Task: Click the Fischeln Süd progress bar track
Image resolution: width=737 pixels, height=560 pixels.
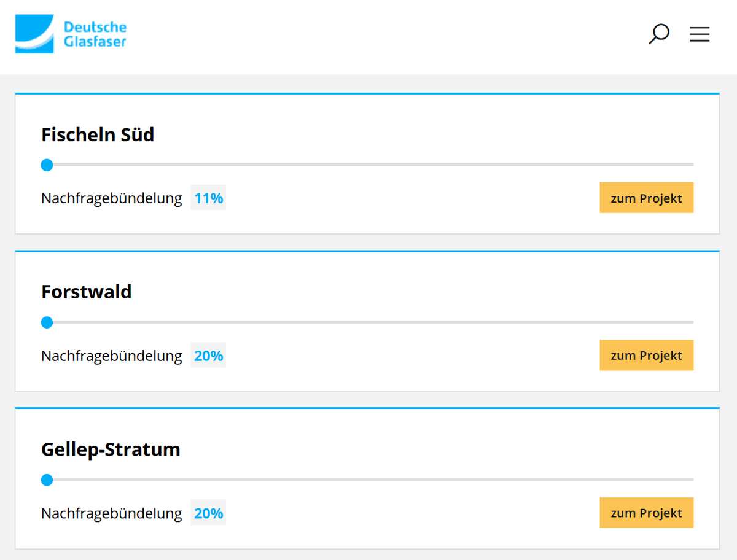Action: tap(368, 165)
